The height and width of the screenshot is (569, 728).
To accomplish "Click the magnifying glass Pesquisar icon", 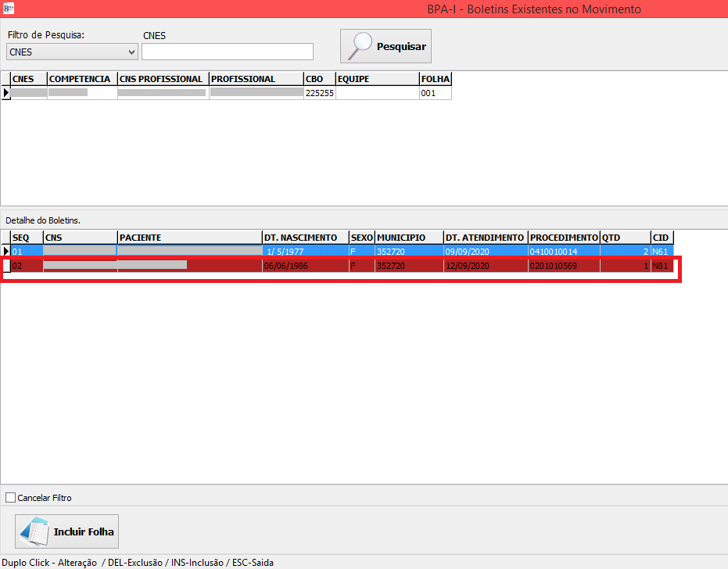I will click(360, 46).
